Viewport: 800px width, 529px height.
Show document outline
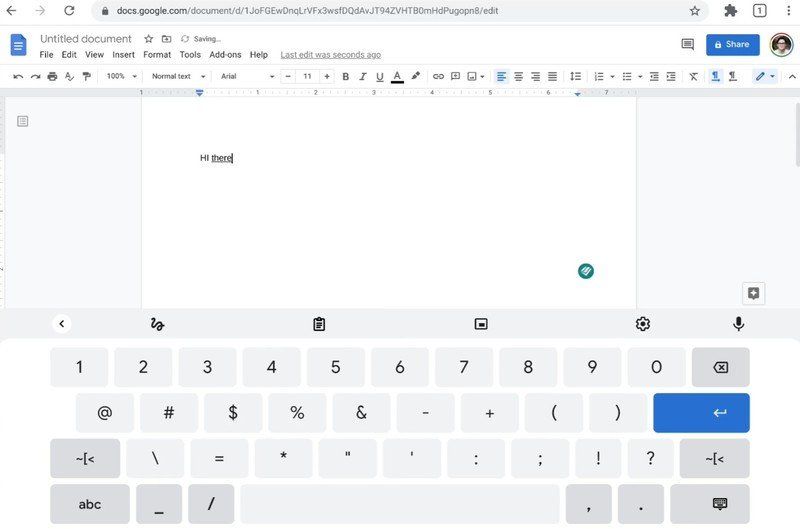pyautogui.click(x=22, y=121)
